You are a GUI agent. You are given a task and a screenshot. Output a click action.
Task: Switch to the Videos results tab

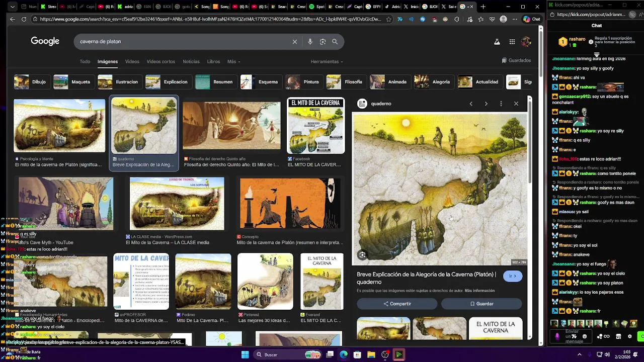132,61
